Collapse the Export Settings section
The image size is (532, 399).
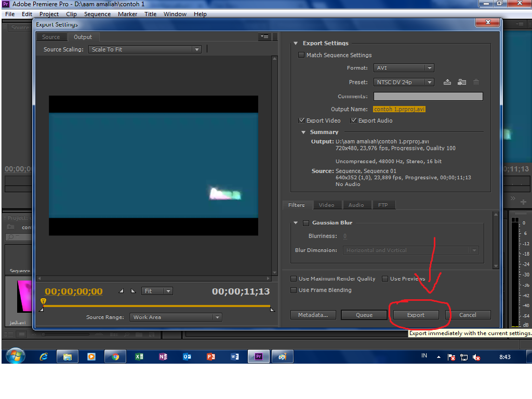296,43
